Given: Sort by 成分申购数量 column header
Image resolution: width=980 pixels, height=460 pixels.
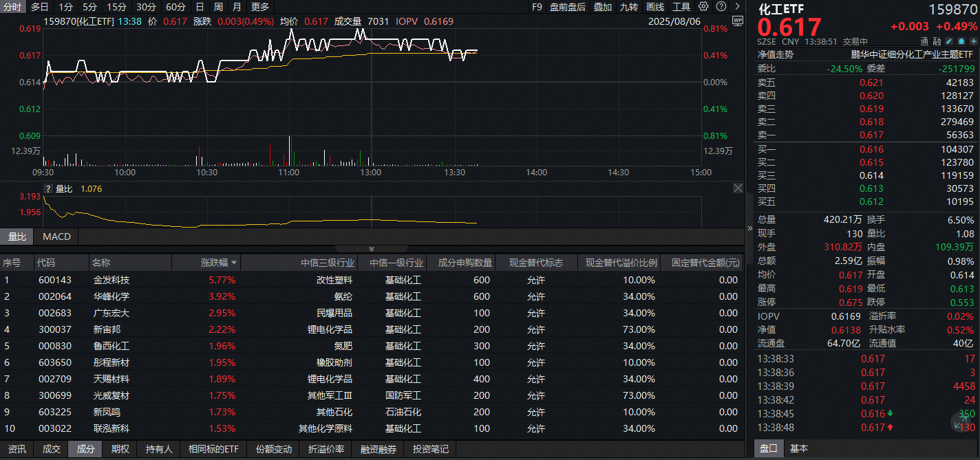Looking at the screenshot, I should pos(461,263).
